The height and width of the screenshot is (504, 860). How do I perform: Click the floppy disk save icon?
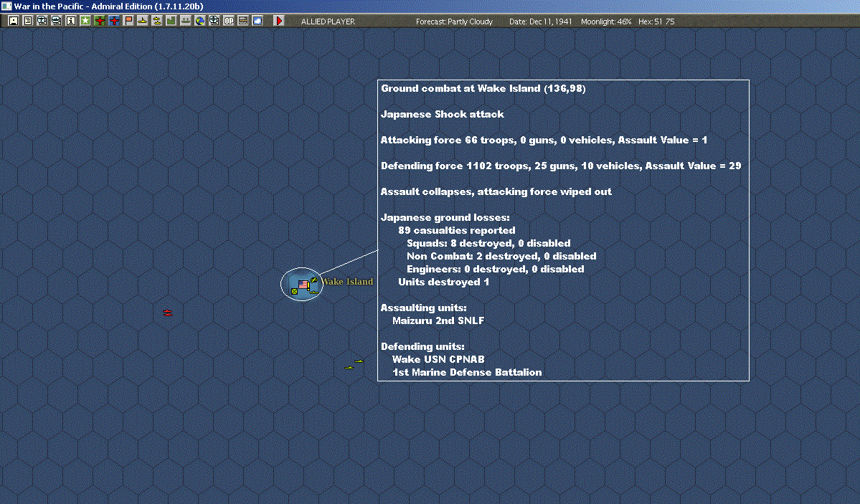(13, 21)
